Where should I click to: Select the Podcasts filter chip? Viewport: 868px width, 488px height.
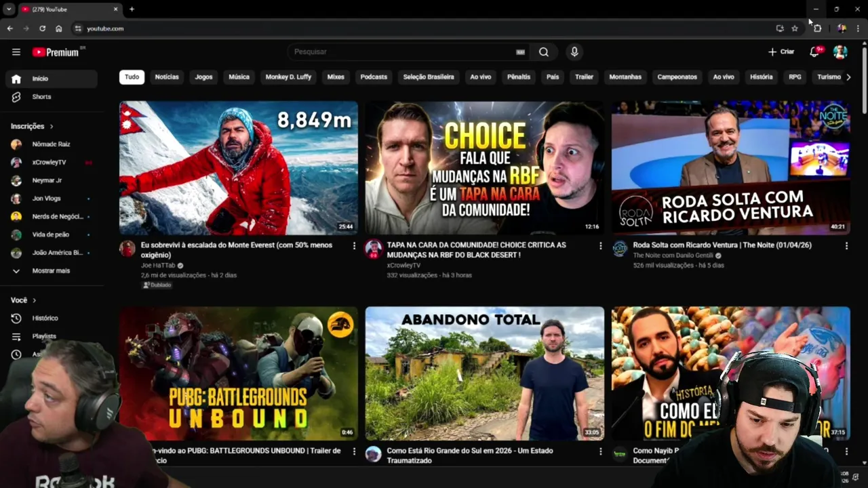tap(374, 77)
